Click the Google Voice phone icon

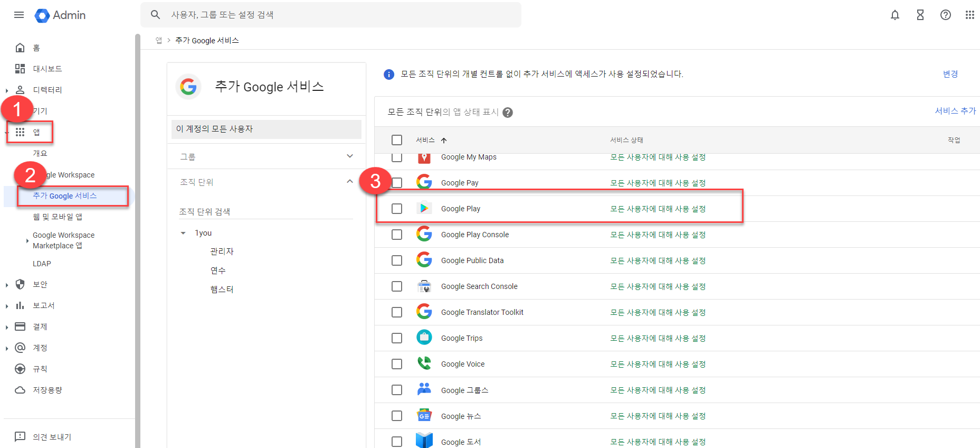point(424,363)
